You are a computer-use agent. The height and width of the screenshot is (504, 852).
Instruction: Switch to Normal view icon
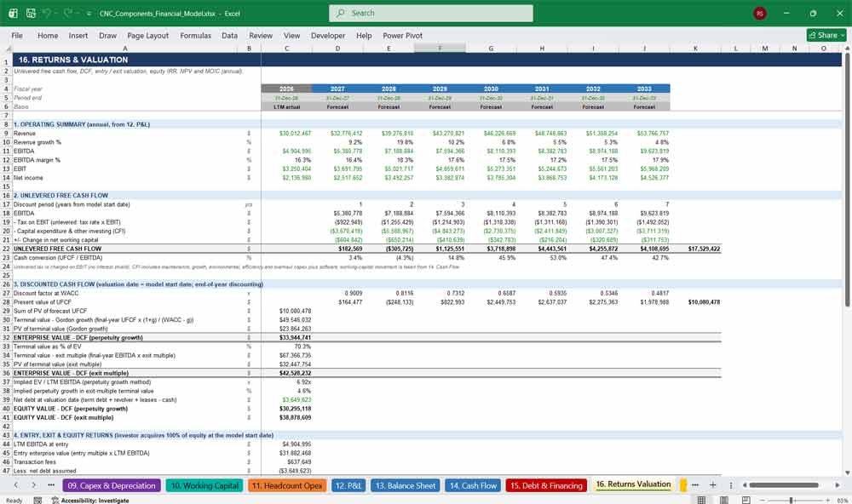(x=701, y=500)
